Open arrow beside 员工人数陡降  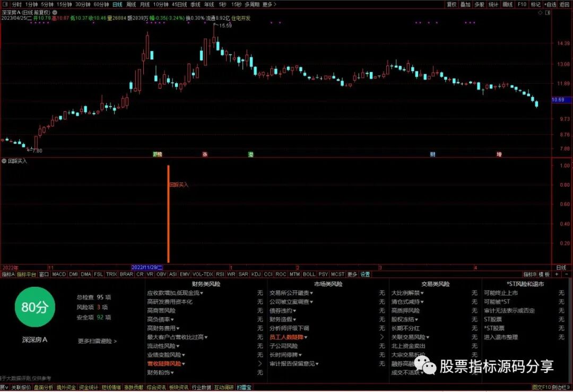(382, 337)
